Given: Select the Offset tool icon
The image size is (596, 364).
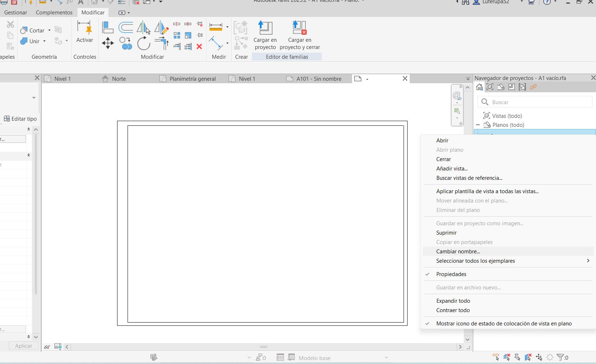Looking at the screenshot, I should point(126,27).
